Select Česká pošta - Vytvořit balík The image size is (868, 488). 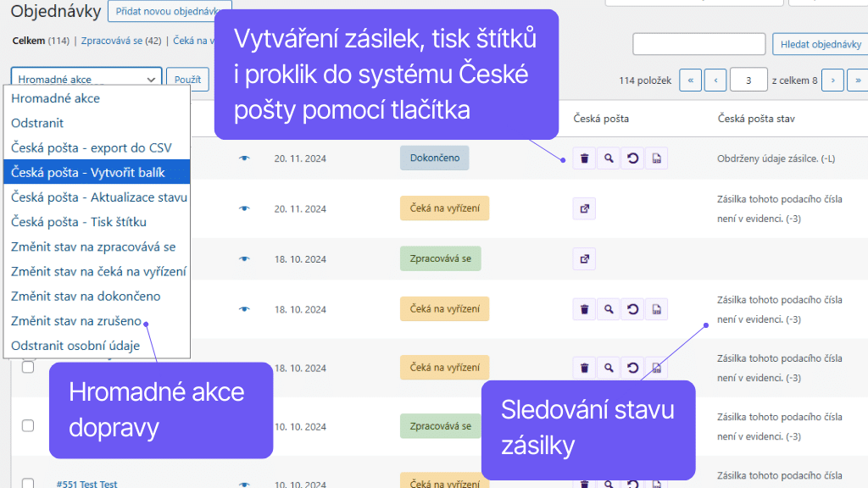[x=93, y=172]
